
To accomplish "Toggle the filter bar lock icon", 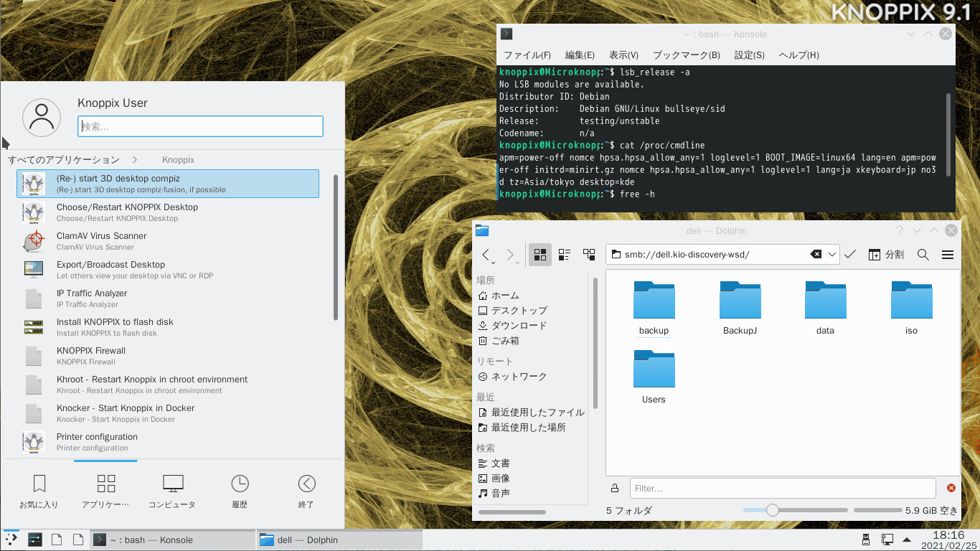I will coord(615,488).
